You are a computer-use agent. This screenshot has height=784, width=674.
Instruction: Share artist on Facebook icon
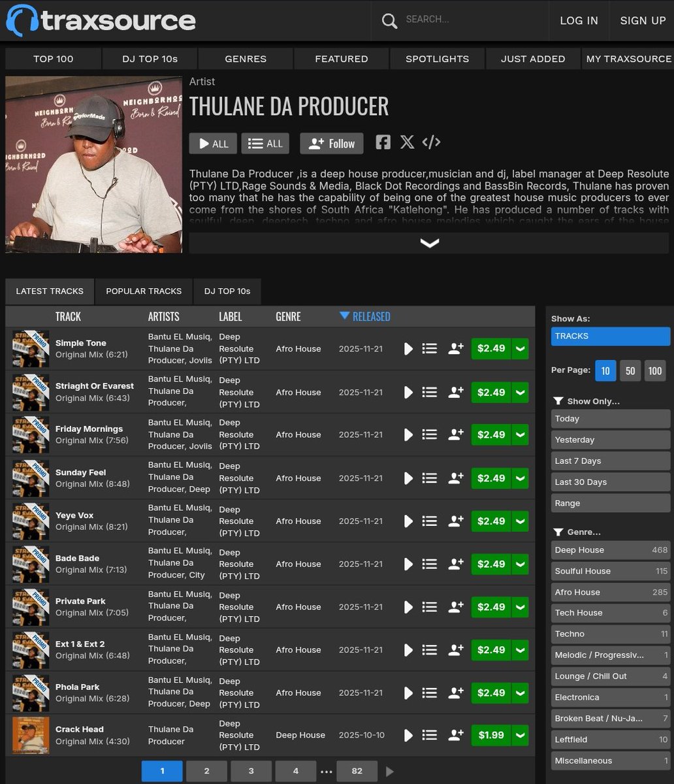(383, 142)
